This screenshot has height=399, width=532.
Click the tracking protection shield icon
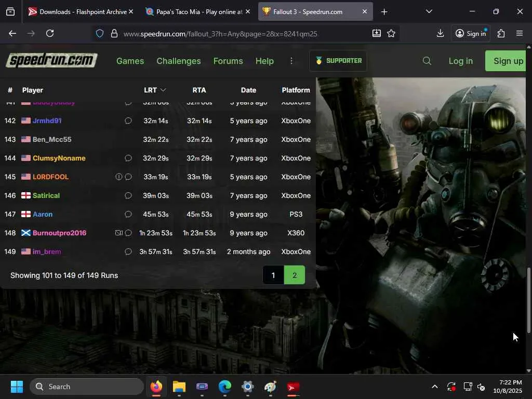[x=99, y=33]
